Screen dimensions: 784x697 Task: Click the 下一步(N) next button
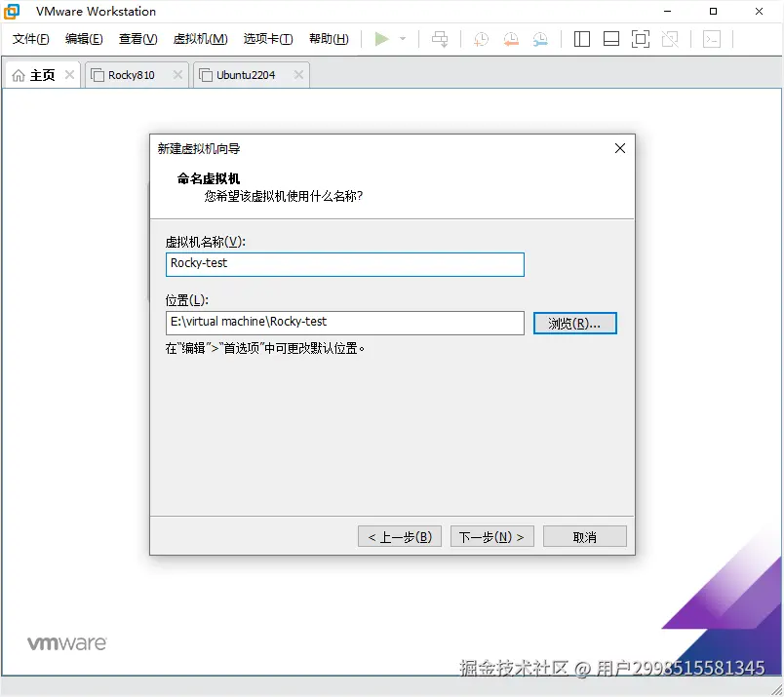[x=492, y=536]
